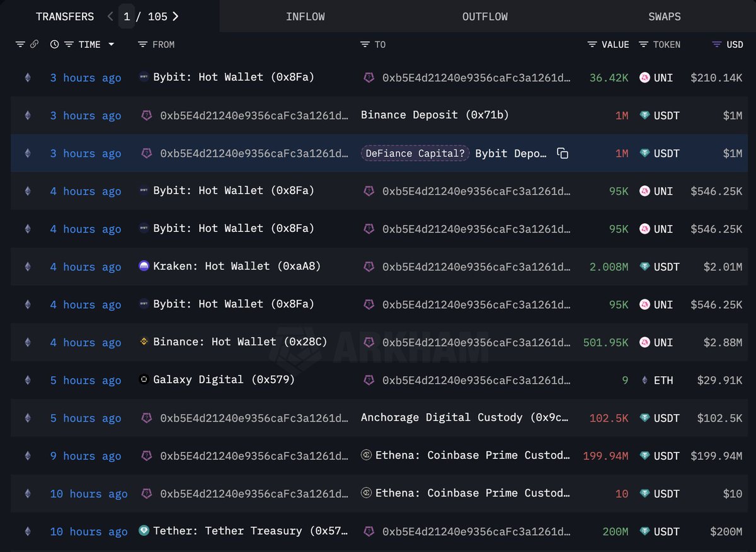Click the Binance Hot Wallet logo icon

(144, 342)
